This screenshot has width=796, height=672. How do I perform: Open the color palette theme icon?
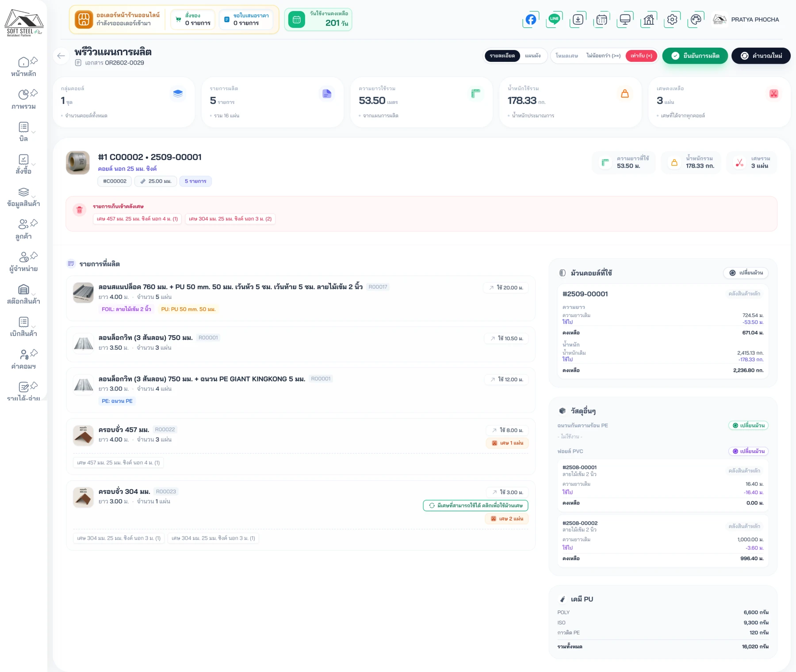696,19
